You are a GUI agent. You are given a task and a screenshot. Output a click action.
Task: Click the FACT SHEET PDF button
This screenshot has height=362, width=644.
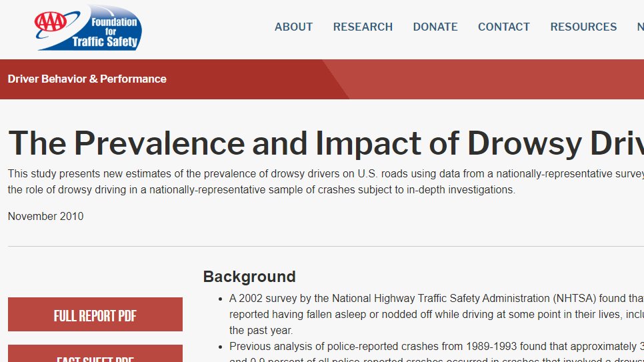point(95,354)
